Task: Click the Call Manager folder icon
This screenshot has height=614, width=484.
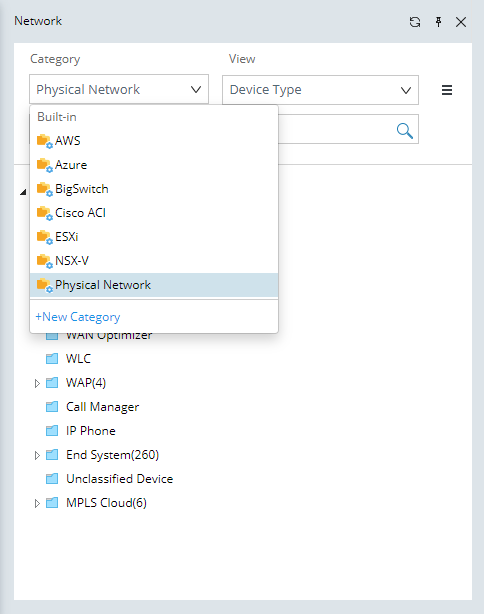Action: (x=52, y=407)
